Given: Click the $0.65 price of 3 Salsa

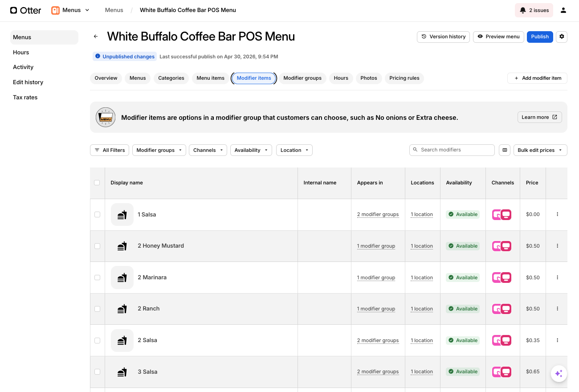Looking at the screenshot, I should 533,372.
